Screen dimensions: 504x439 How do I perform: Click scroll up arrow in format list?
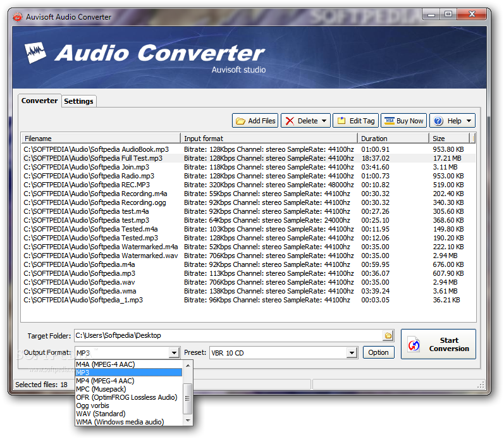point(188,365)
